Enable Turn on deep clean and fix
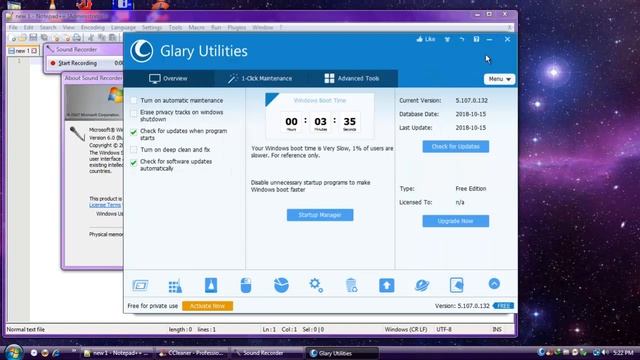This screenshot has width=640, height=360. click(133, 150)
